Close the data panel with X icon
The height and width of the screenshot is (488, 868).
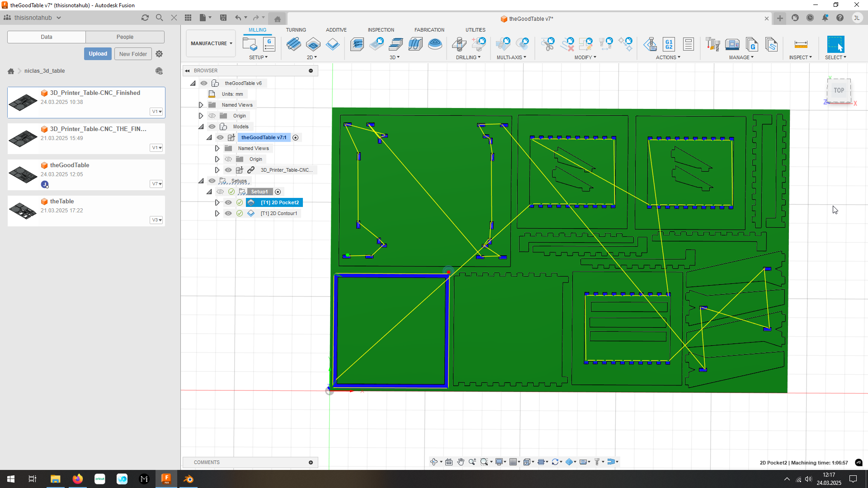(174, 18)
